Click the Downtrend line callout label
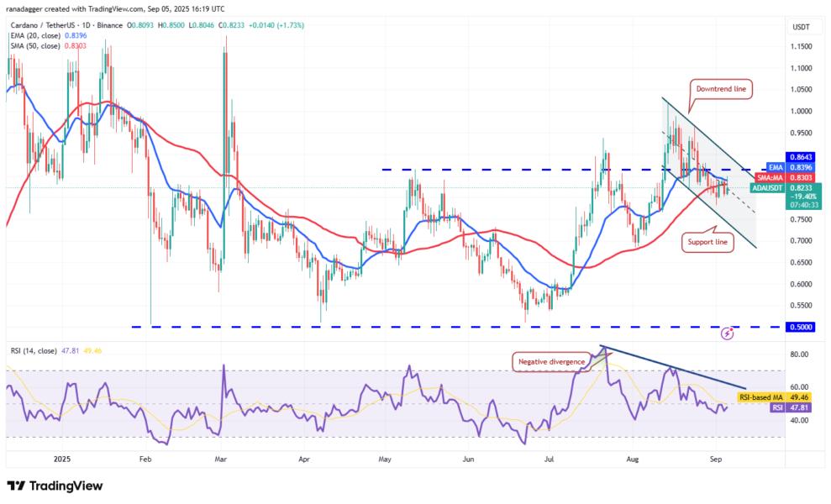The height and width of the screenshot is (504, 831). tap(721, 89)
